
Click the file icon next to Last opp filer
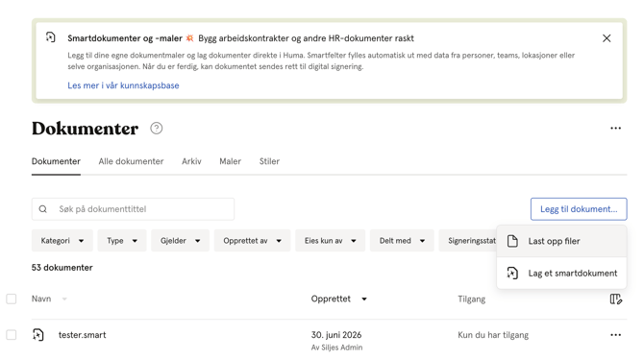tap(512, 241)
